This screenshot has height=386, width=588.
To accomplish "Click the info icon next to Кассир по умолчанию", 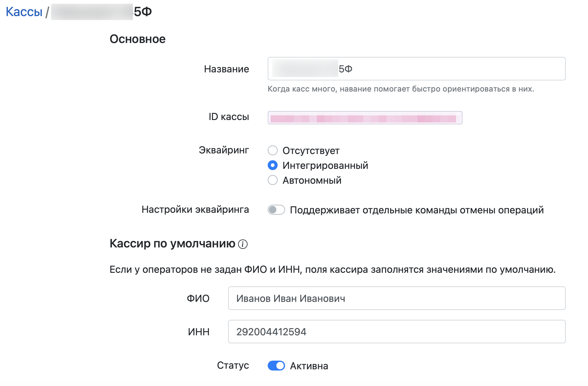I will (243, 244).
